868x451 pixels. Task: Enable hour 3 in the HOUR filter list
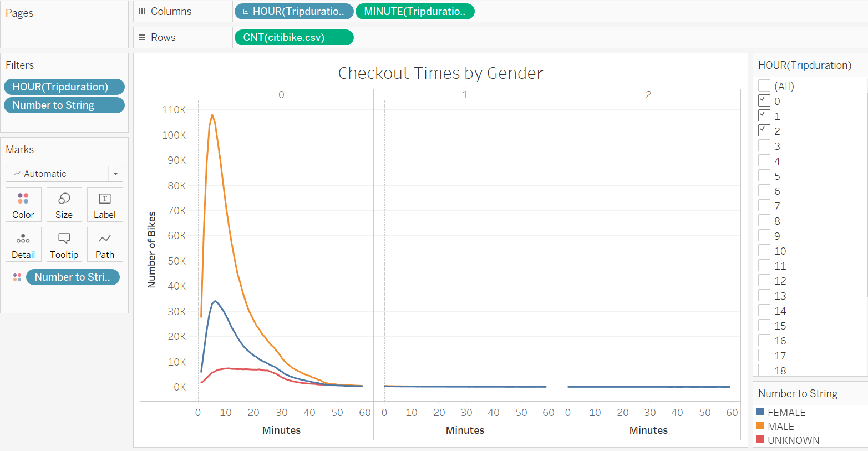coord(764,145)
